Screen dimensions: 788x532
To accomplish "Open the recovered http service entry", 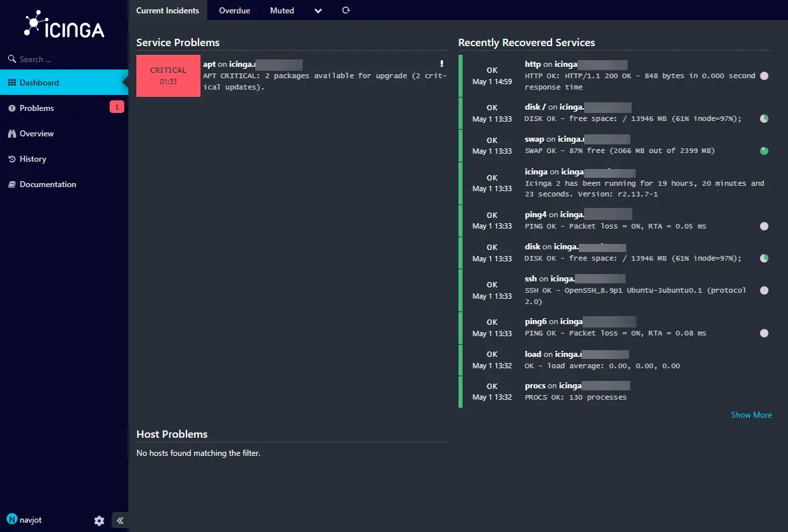I will coord(532,63).
